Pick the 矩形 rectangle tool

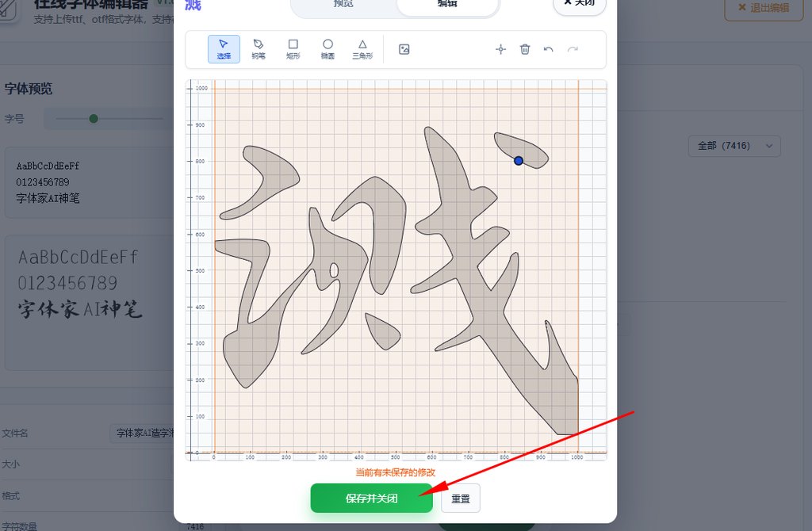tap(293, 48)
